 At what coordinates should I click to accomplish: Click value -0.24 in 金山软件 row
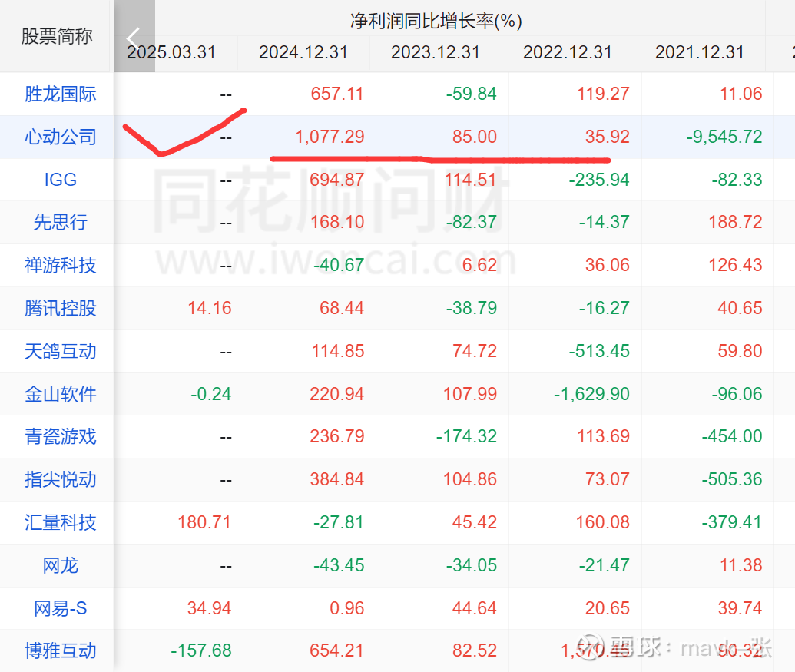click(x=211, y=394)
